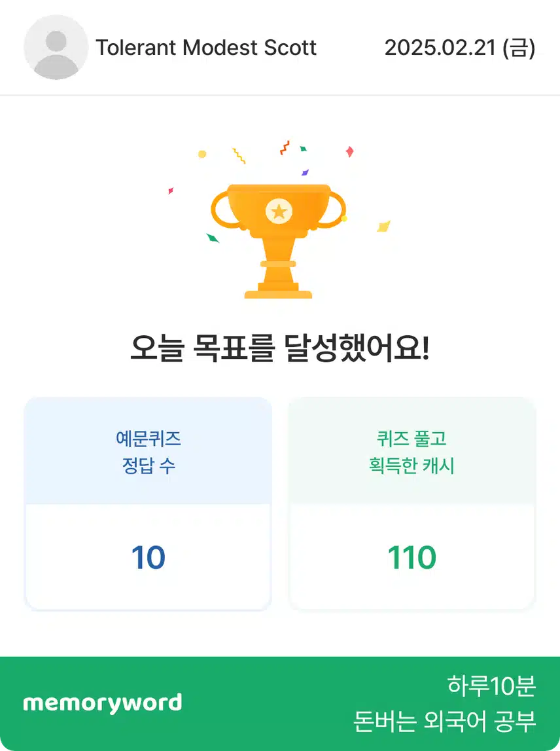The image size is (560, 751).
Task: Click the star emblem on the trophy
Action: pyautogui.click(x=279, y=211)
